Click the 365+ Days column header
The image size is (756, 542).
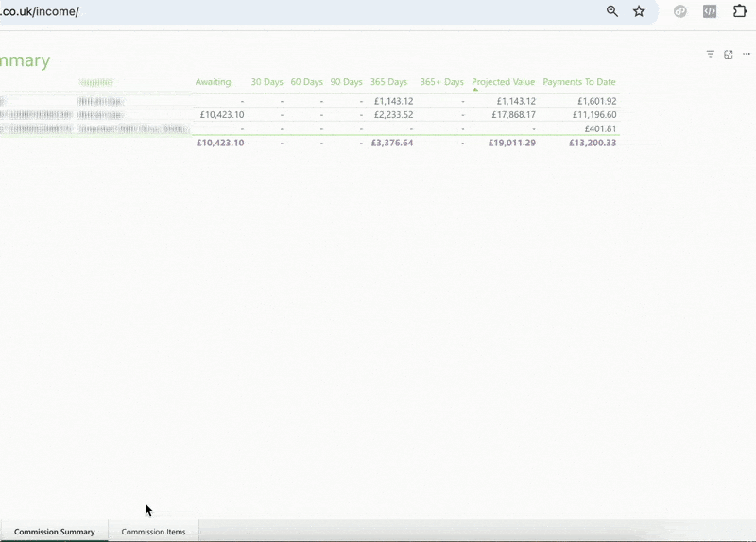[441, 82]
